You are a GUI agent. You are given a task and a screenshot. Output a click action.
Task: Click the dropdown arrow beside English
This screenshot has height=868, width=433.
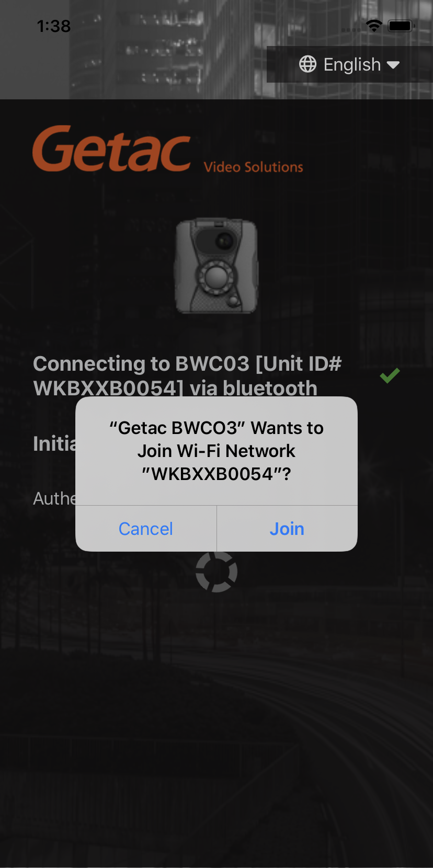(x=393, y=65)
